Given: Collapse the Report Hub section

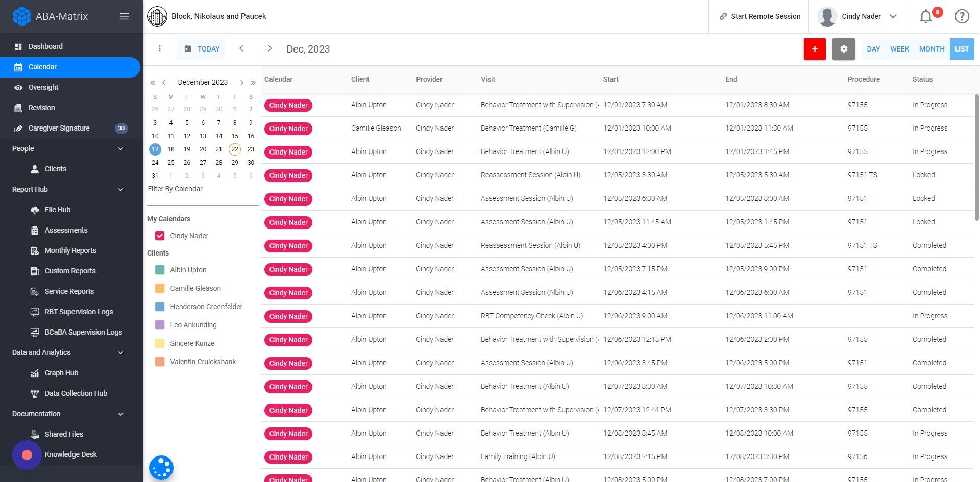Looking at the screenshot, I should click(x=121, y=189).
